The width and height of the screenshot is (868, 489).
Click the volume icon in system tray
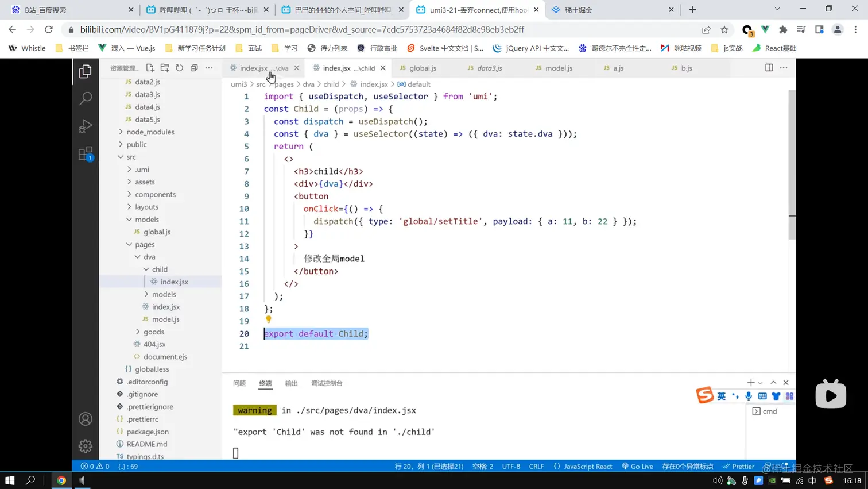click(717, 480)
